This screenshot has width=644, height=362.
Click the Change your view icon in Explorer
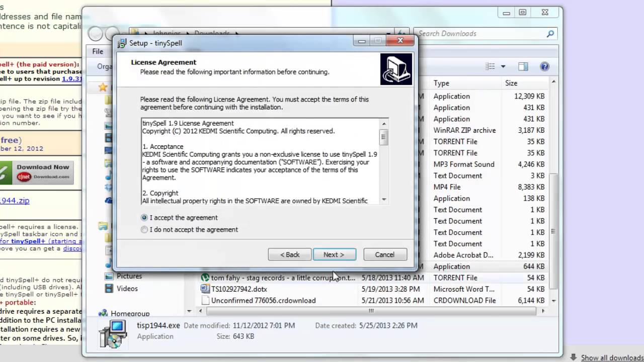491,66
